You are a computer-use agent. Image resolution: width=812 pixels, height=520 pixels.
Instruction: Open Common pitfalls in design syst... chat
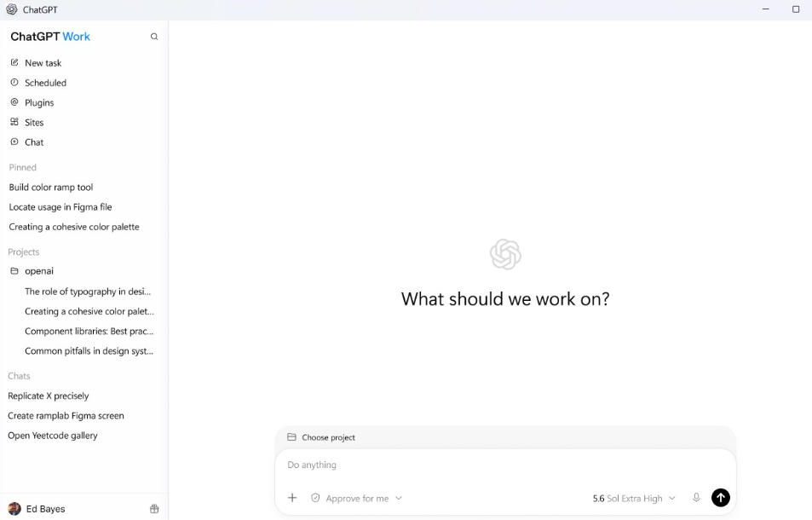click(89, 350)
